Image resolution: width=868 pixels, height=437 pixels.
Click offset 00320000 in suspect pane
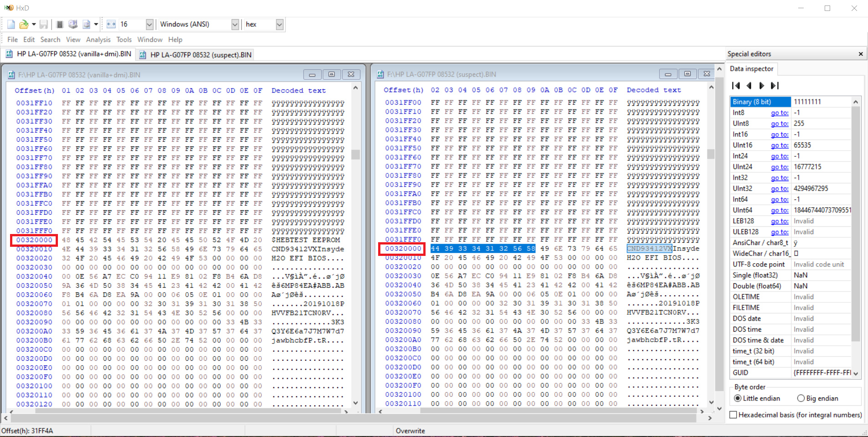pyautogui.click(x=403, y=249)
